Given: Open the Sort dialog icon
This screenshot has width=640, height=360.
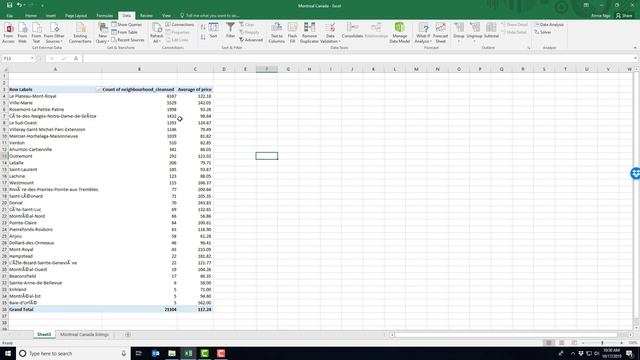Looking at the screenshot, I should 213,31.
